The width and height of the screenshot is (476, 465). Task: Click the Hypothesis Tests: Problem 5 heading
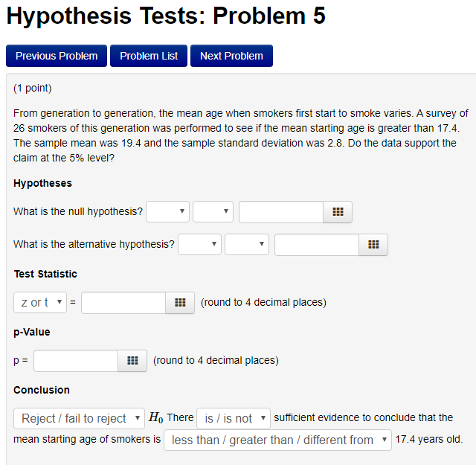click(166, 16)
